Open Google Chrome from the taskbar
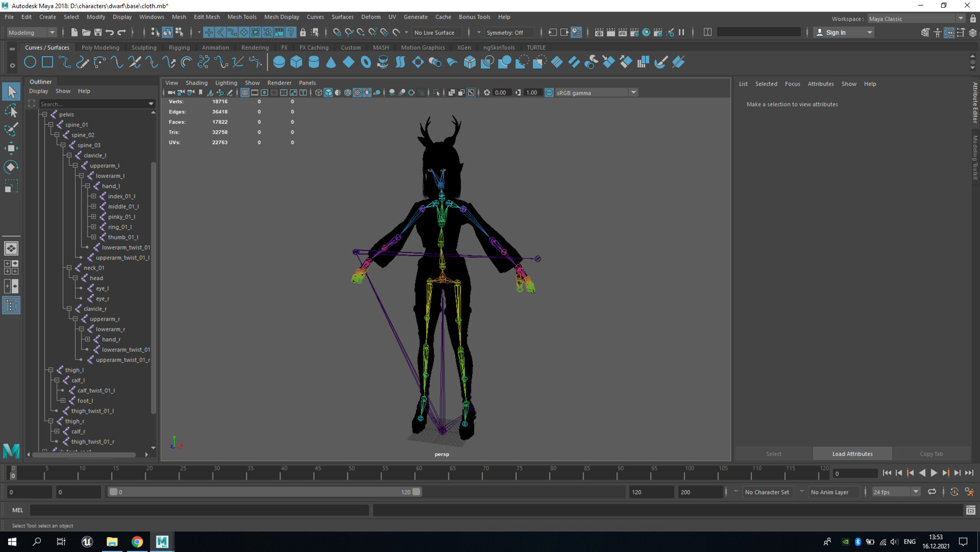 137,541
